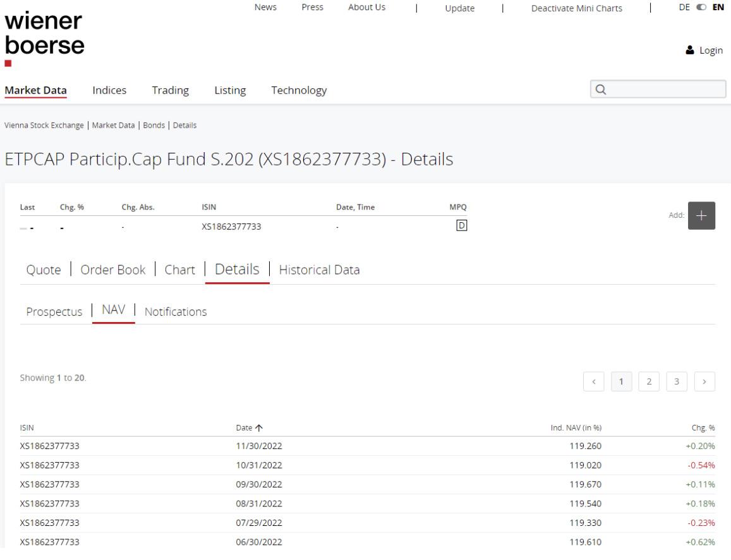Click the search magnifier icon
Viewport: 731px width, 560px height.
coord(601,90)
